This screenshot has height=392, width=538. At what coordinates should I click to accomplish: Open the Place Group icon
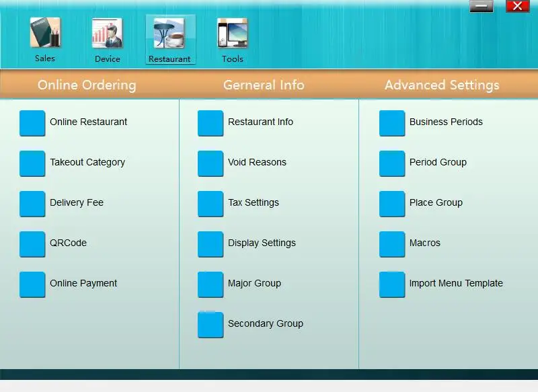coord(392,204)
